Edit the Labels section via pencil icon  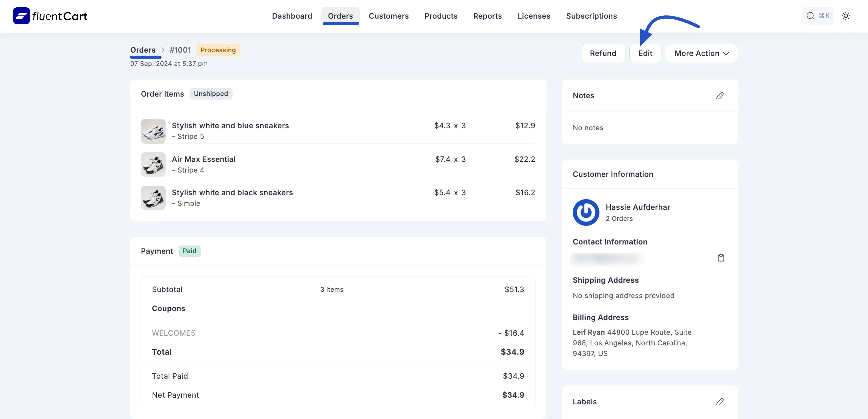(x=720, y=401)
